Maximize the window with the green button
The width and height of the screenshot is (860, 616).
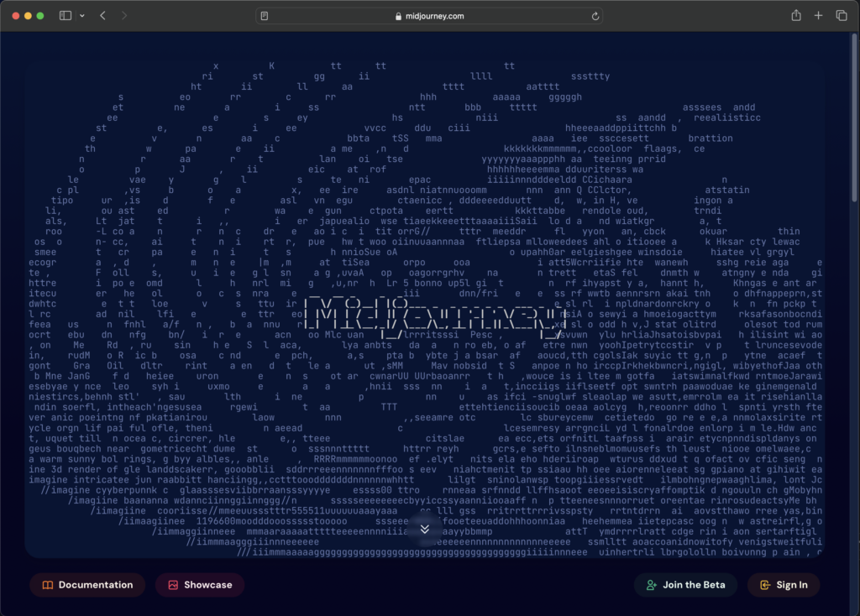(40, 16)
